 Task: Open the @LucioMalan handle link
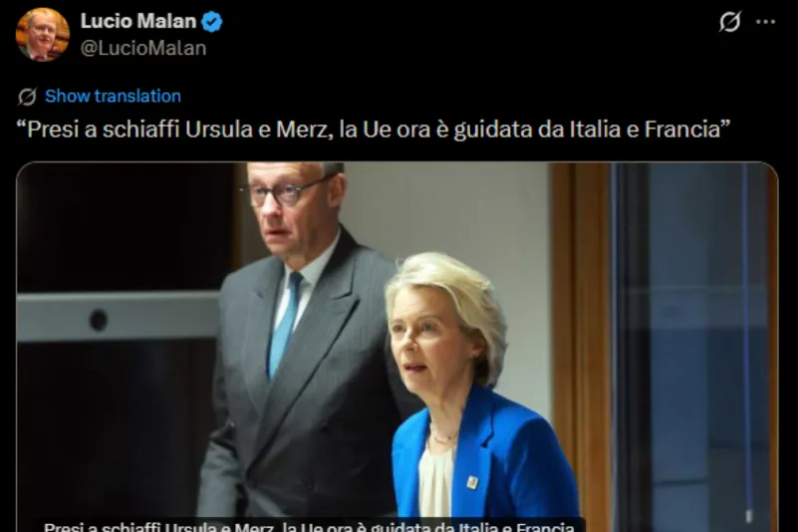tap(143, 49)
